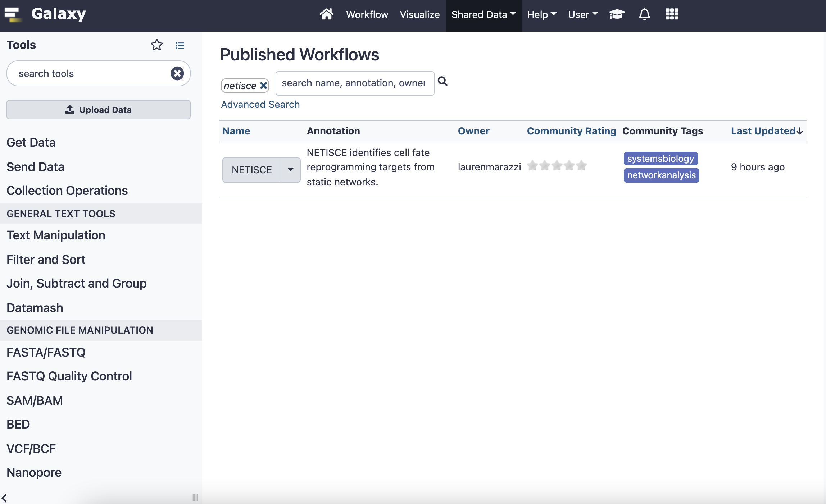Image resolution: width=826 pixels, height=504 pixels.
Task: Rate the NETISCE workflow one star
Action: (x=532, y=166)
